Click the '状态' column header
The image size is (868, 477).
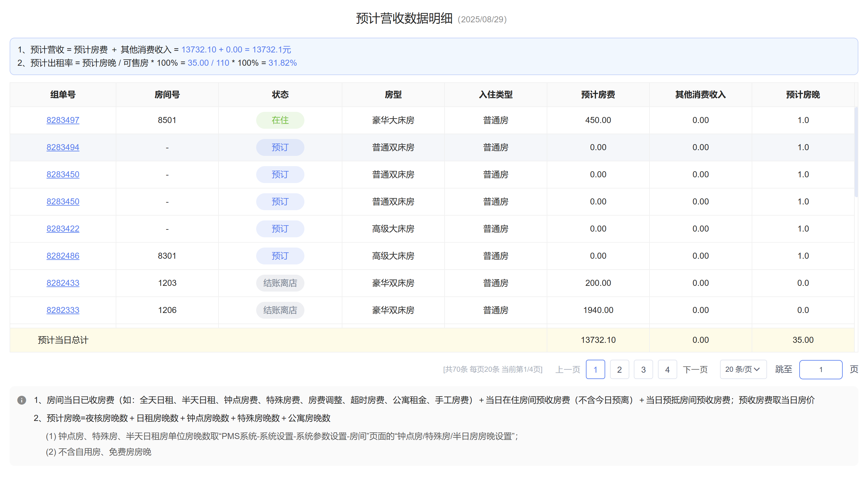(x=280, y=95)
